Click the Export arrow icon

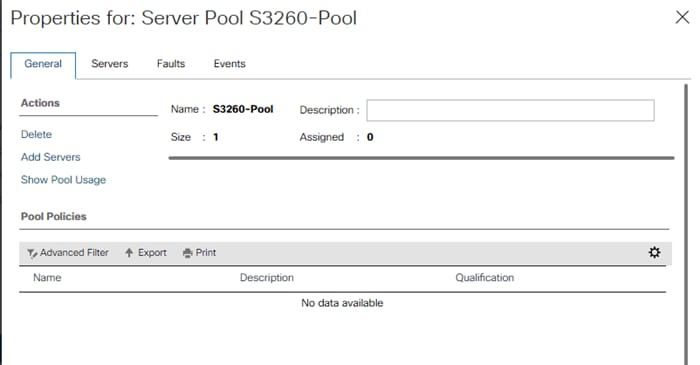[129, 253]
